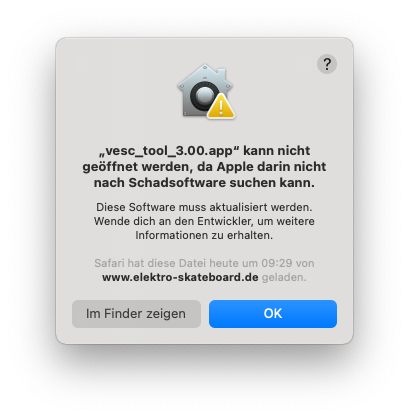Click the 'Informationen zu erhalten.' line

(204, 235)
